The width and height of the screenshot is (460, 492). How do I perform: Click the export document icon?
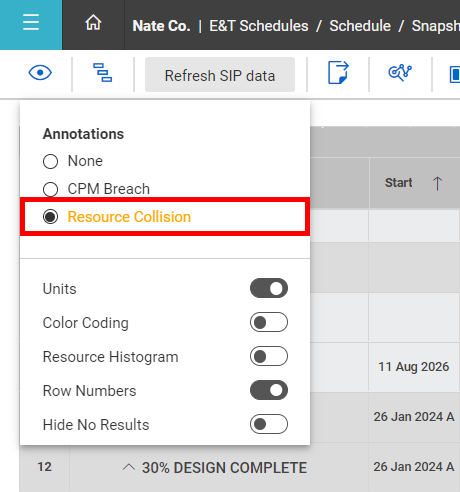point(338,72)
